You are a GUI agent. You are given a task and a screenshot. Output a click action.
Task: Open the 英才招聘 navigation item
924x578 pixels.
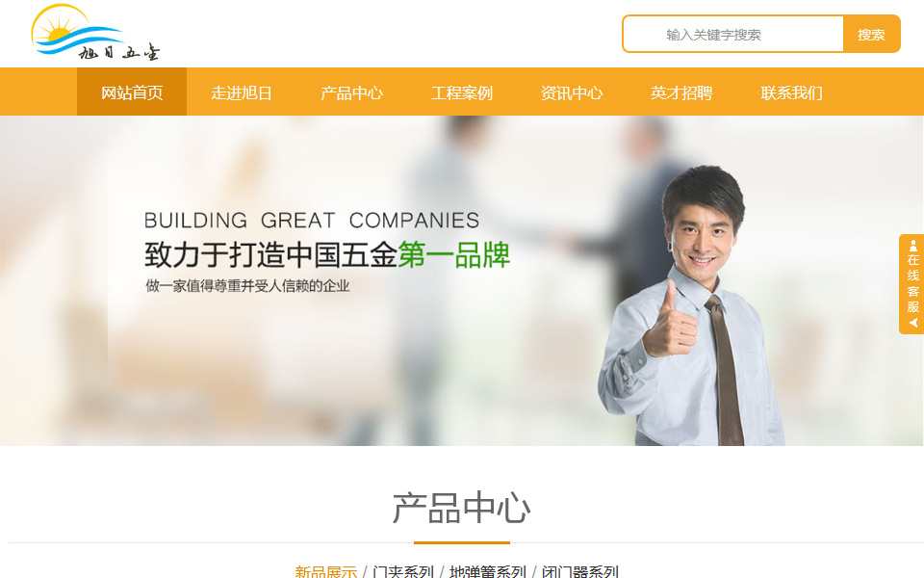click(681, 92)
